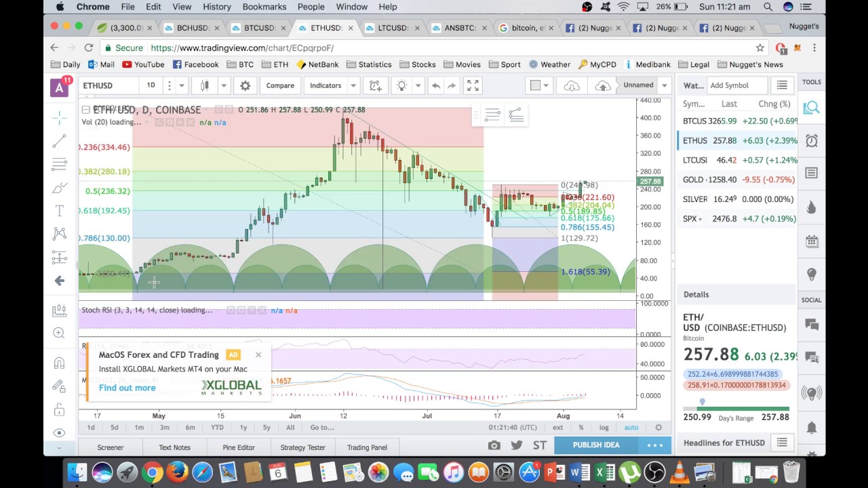
Task: Open the watchlist and details panel icon
Action: point(812,108)
